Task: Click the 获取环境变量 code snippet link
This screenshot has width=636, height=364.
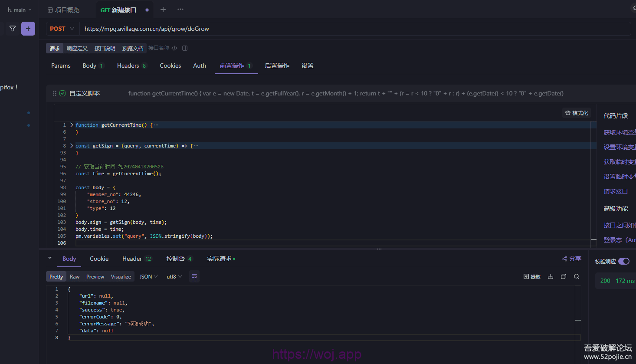Action: coord(619,132)
